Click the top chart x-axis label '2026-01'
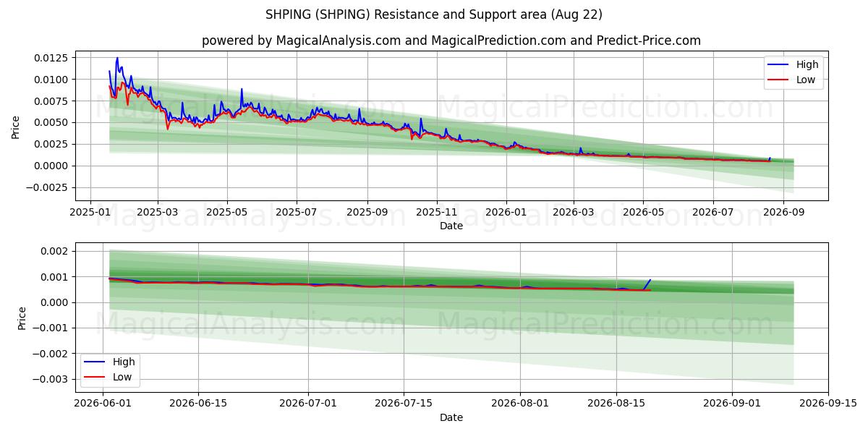 (506, 213)
